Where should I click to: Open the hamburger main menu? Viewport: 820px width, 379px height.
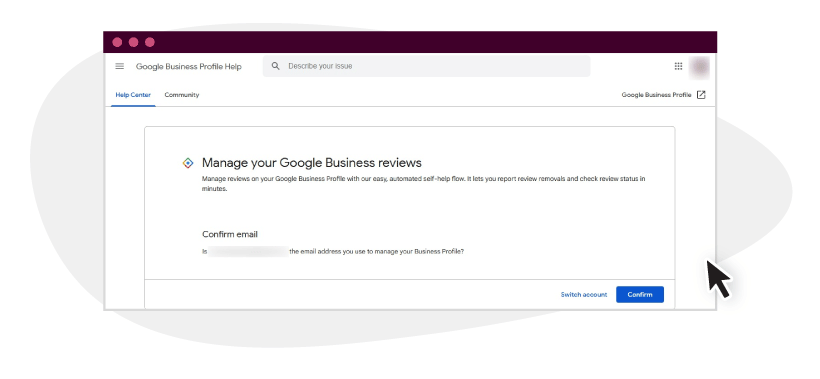pos(120,66)
